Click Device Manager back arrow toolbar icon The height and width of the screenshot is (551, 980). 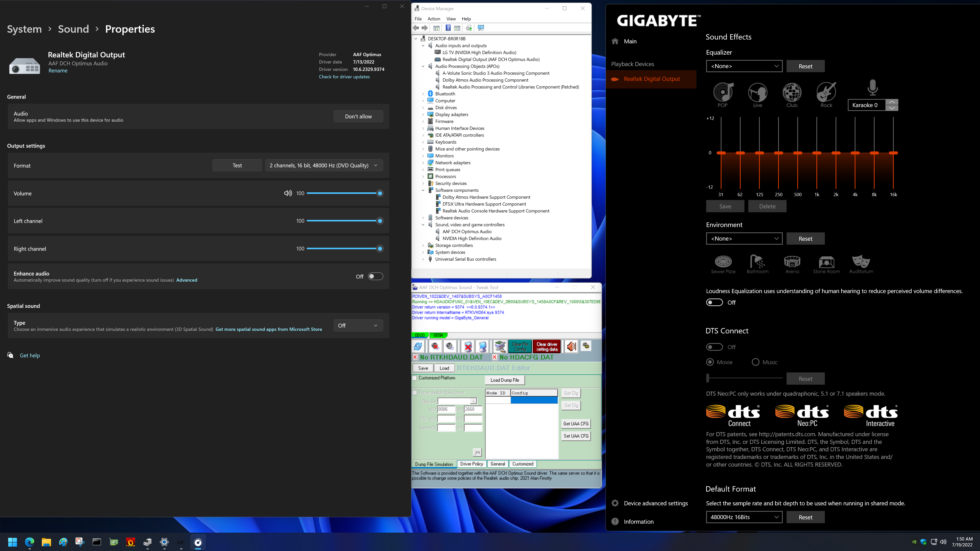(416, 28)
